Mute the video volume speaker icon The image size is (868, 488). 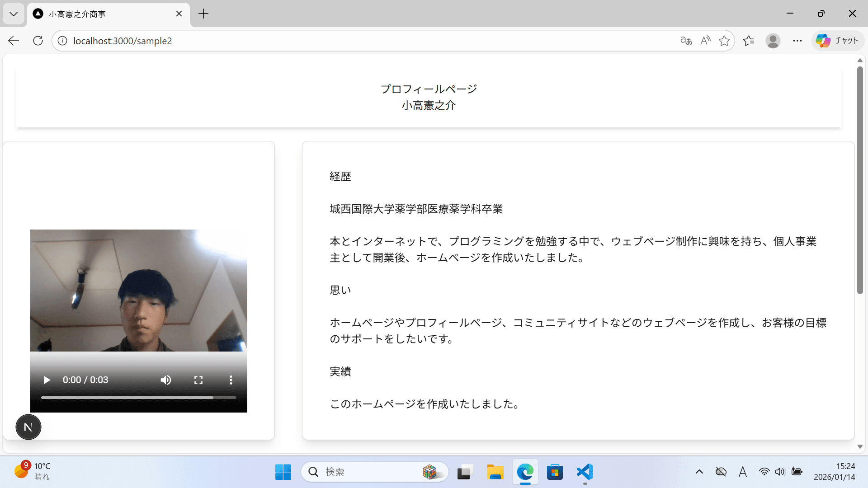point(166,380)
